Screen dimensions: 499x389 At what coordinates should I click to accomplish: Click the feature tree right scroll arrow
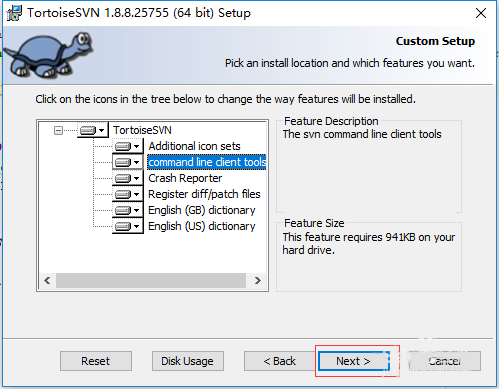tap(257, 280)
